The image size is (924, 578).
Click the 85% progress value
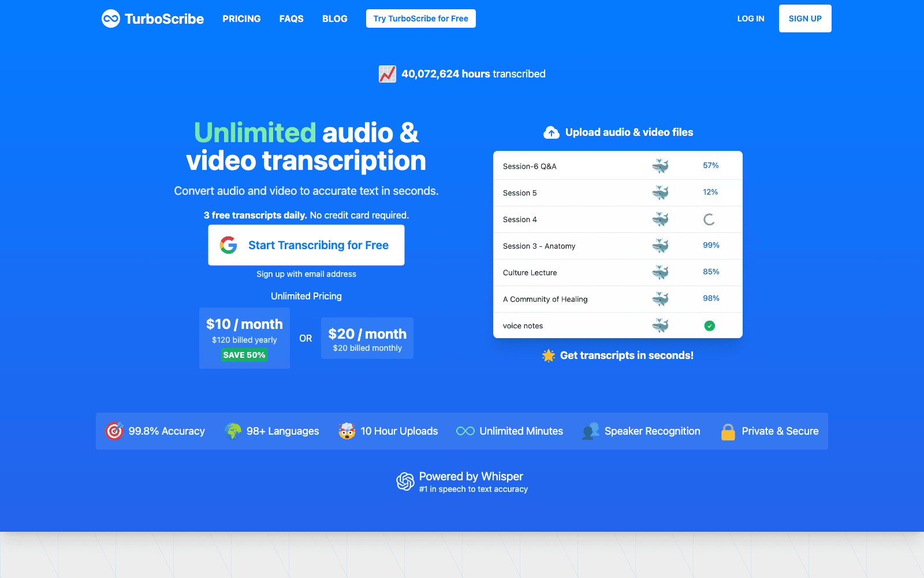(711, 272)
